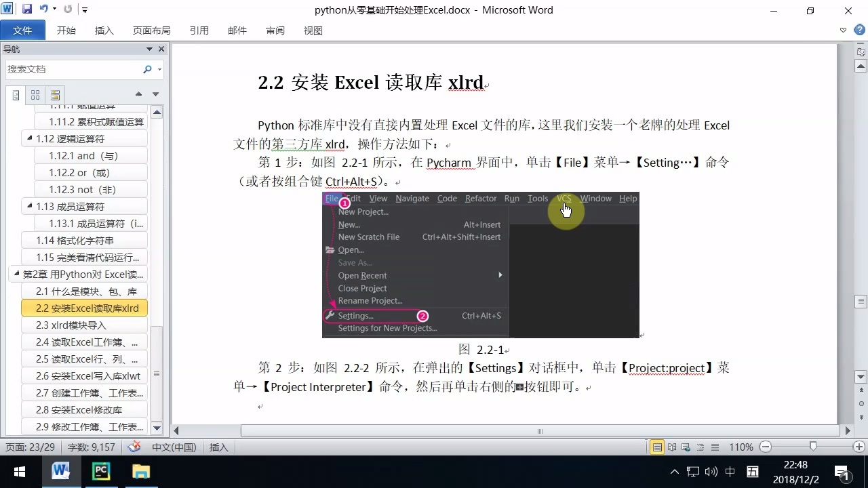Select Print Layout view in status bar
Screen dimensions: 868x488
[656, 447]
